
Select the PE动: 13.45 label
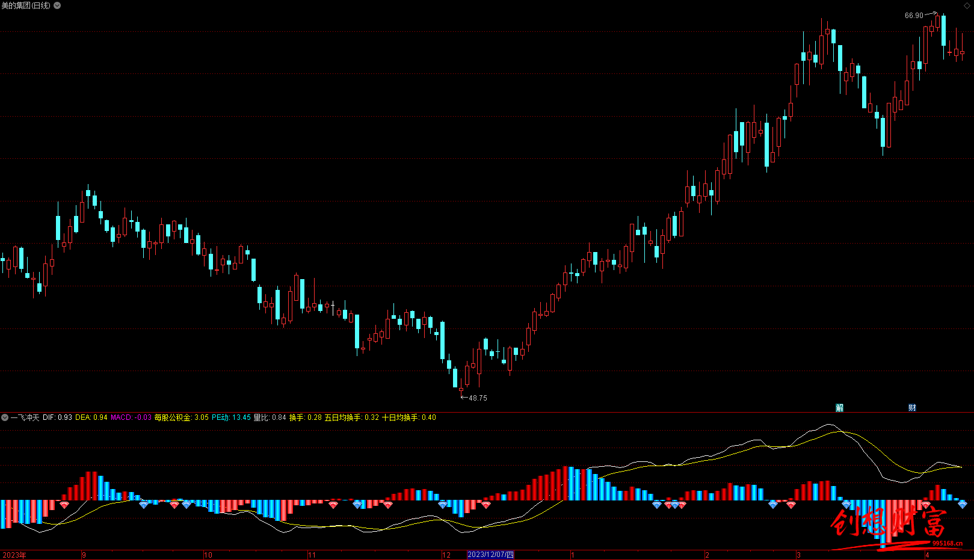click(231, 417)
